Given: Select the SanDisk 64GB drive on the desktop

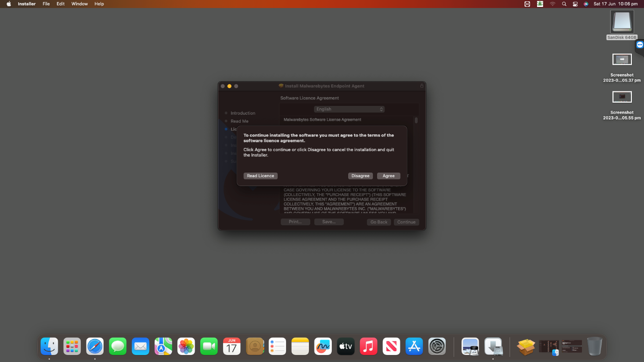Looking at the screenshot, I should 622,25.
